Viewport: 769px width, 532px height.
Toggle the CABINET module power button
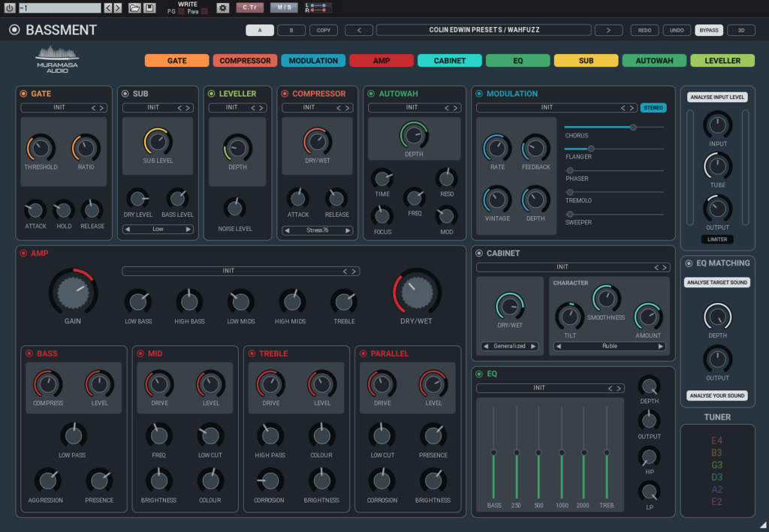[479, 254]
